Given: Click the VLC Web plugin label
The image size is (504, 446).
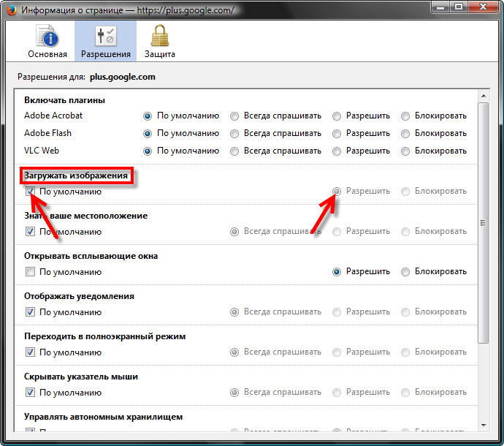Looking at the screenshot, I should click(42, 151).
